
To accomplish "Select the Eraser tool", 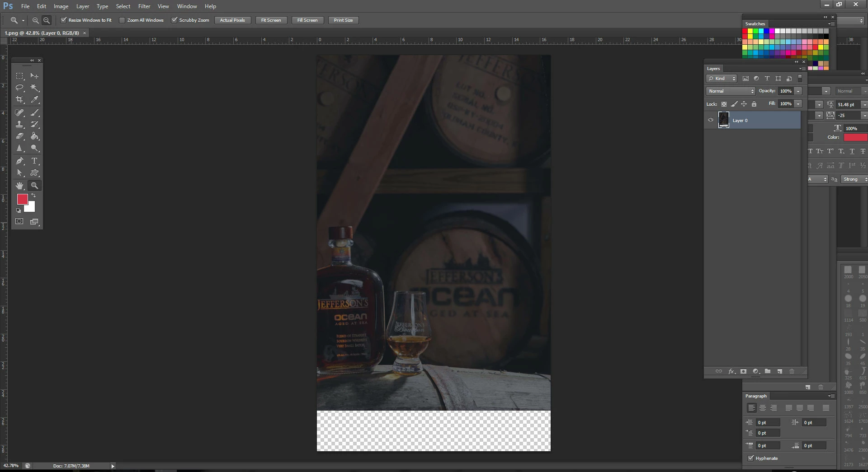I will click(x=19, y=136).
